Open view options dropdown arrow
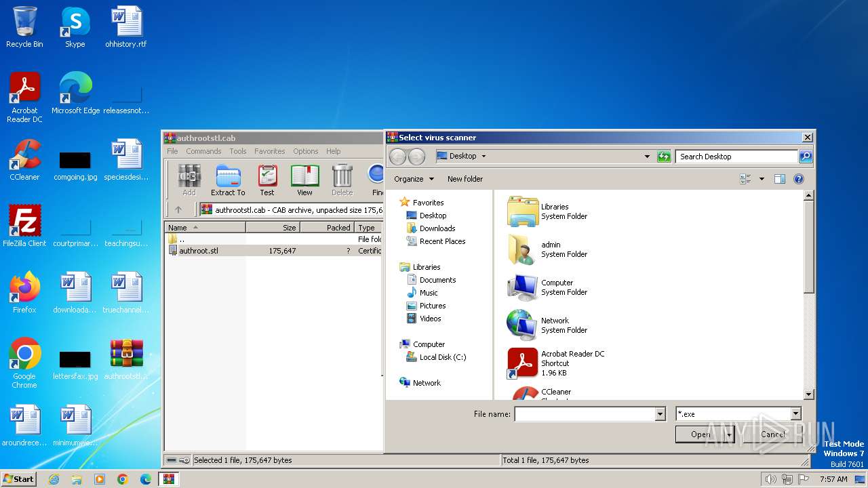Image resolution: width=868 pixels, height=488 pixels. coord(762,179)
